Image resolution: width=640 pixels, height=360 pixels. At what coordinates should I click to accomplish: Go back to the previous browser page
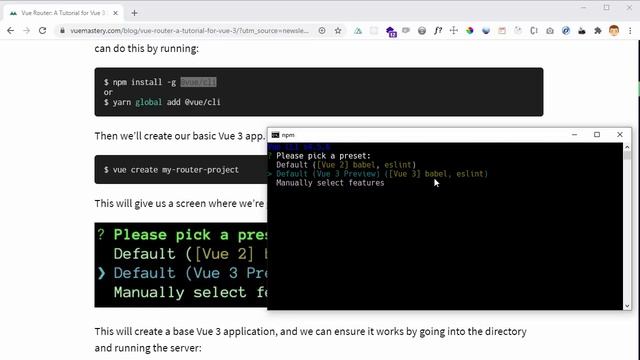(x=11, y=31)
